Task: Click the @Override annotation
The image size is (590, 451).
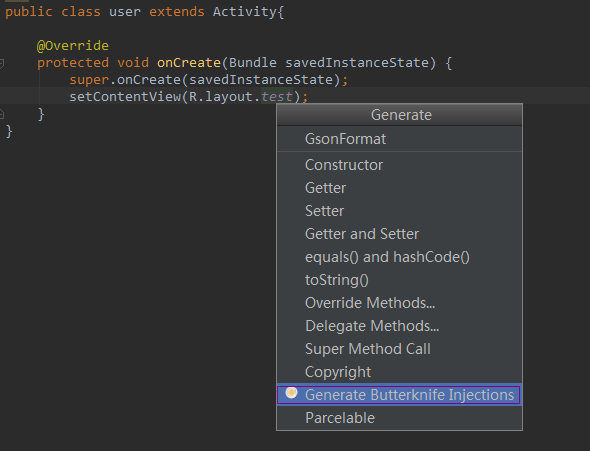Action: pyautogui.click(x=73, y=46)
